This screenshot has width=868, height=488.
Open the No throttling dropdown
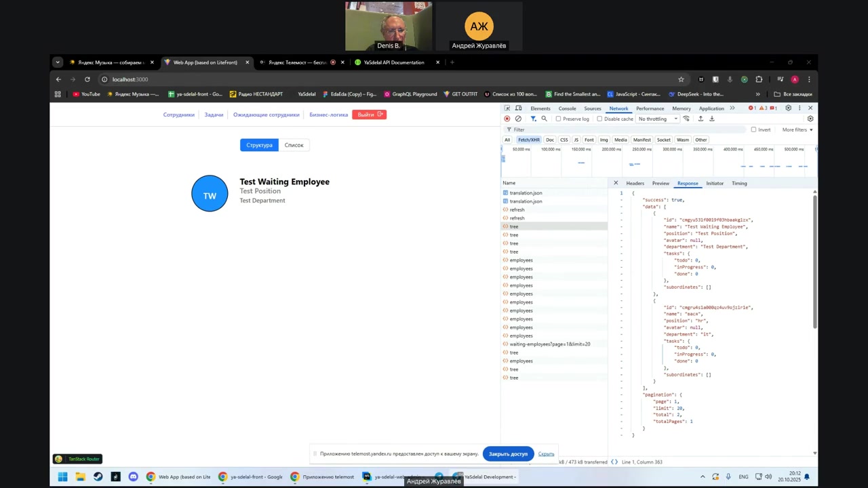point(657,119)
